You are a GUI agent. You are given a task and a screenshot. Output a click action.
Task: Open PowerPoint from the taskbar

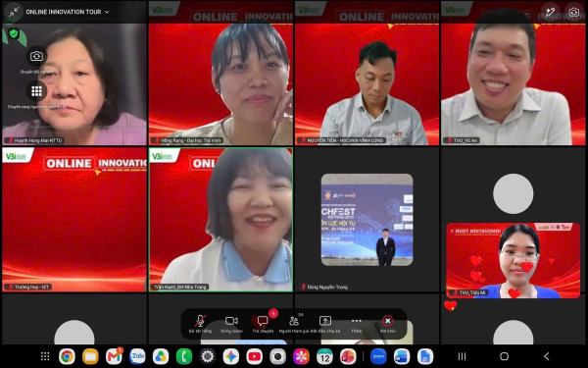pos(348,356)
